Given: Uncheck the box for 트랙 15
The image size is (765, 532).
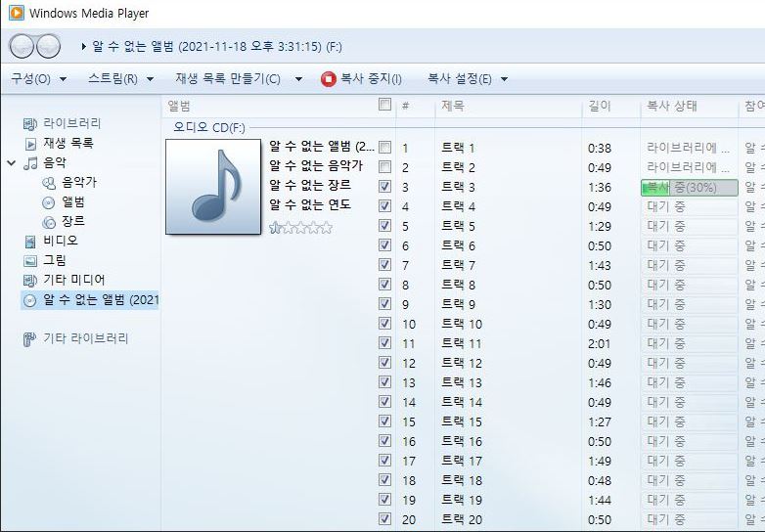Looking at the screenshot, I should coord(384,421).
